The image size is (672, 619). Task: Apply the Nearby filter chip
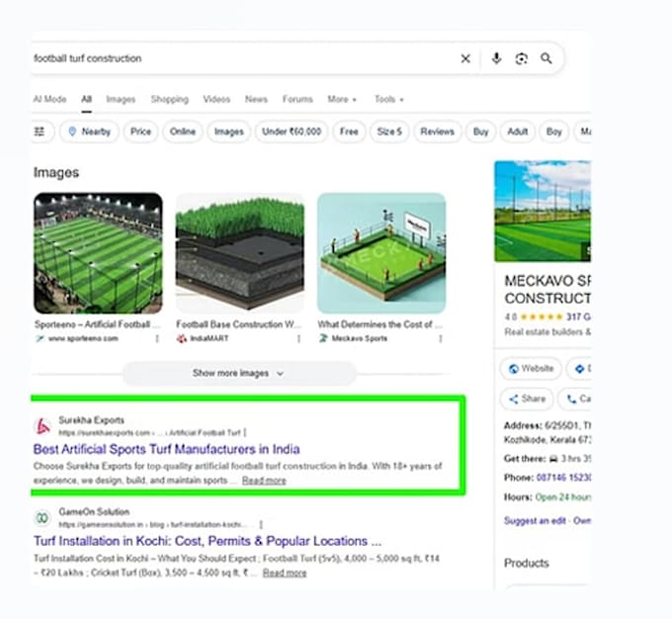tap(90, 132)
